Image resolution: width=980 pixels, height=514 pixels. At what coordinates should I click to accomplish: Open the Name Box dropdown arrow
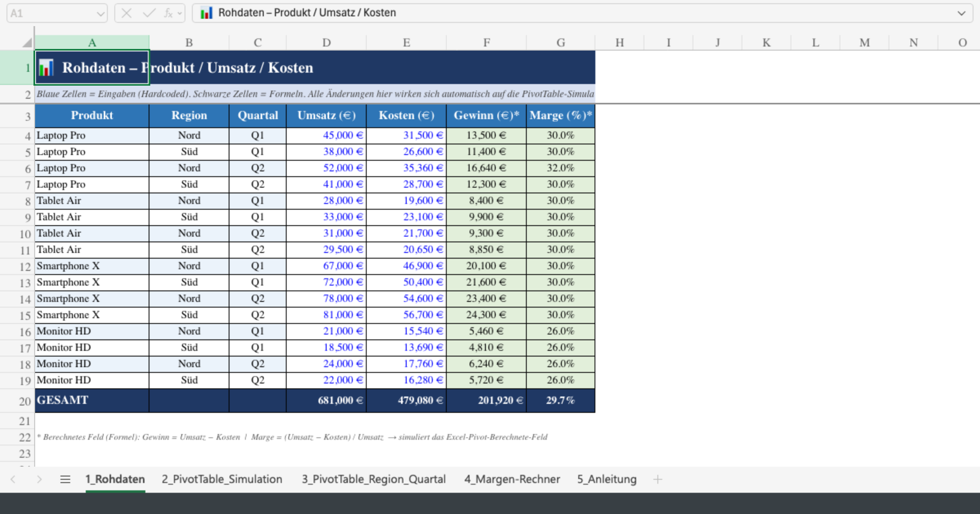[x=100, y=13]
